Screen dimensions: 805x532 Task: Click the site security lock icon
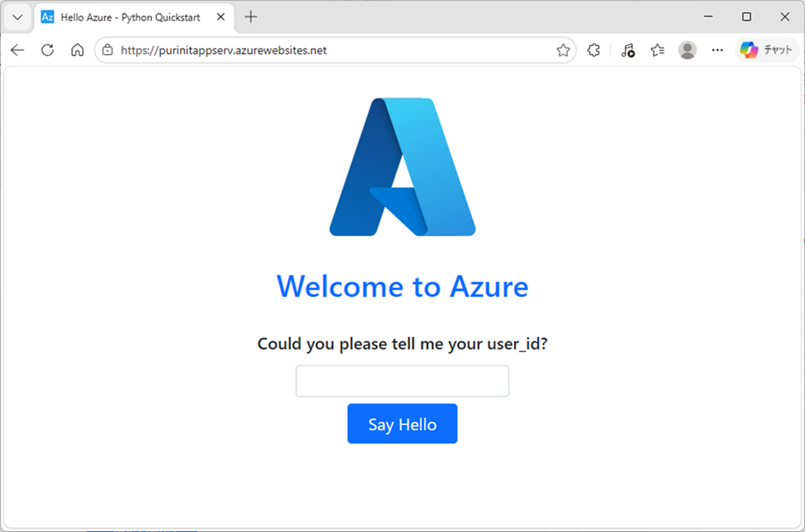tap(108, 50)
